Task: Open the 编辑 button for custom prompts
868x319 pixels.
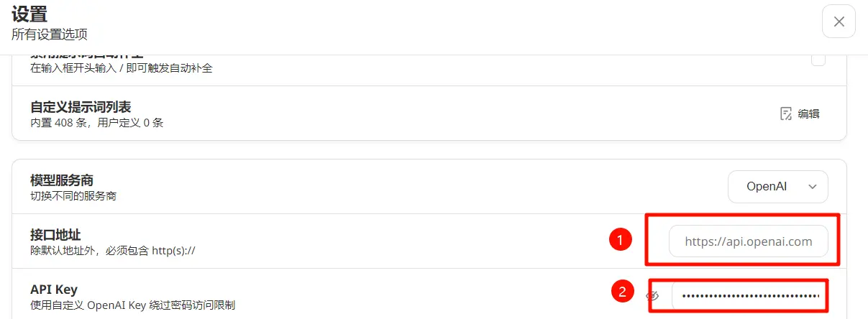Action: (800, 114)
